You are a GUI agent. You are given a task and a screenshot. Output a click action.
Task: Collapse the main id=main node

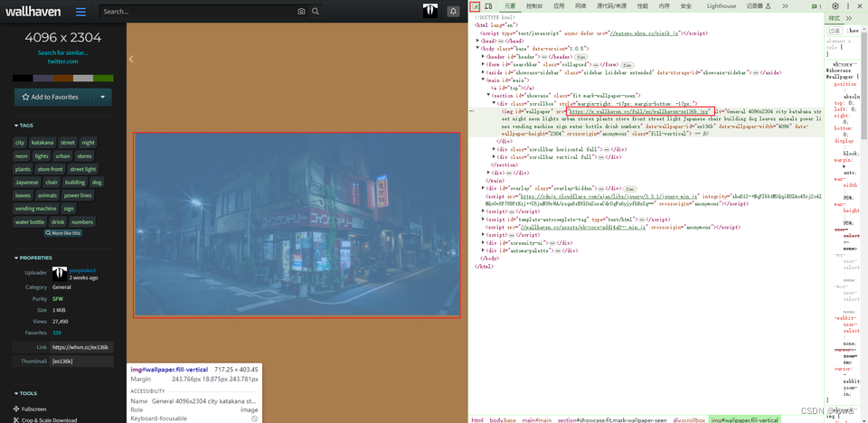[483, 80]
